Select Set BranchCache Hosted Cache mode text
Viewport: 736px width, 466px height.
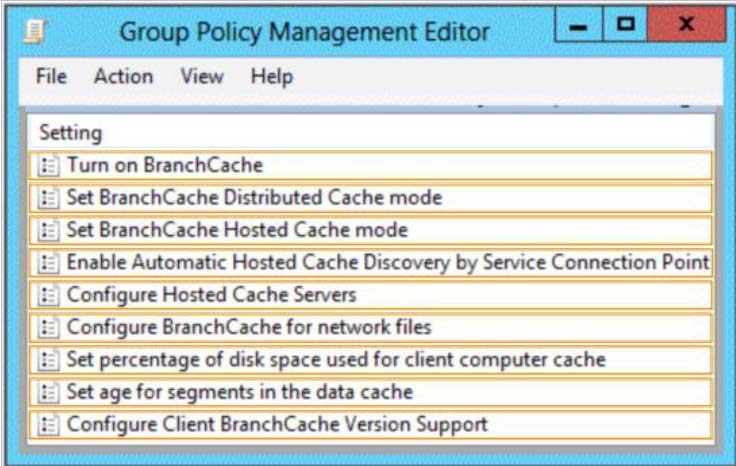pyautogui.click(x=237, y=230)
